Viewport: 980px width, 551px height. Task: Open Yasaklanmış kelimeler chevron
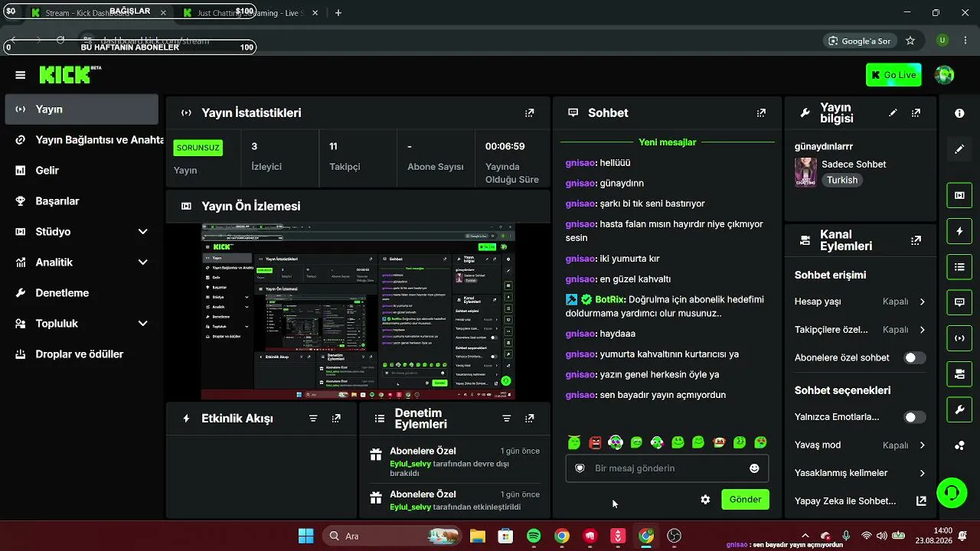point(922,473)
